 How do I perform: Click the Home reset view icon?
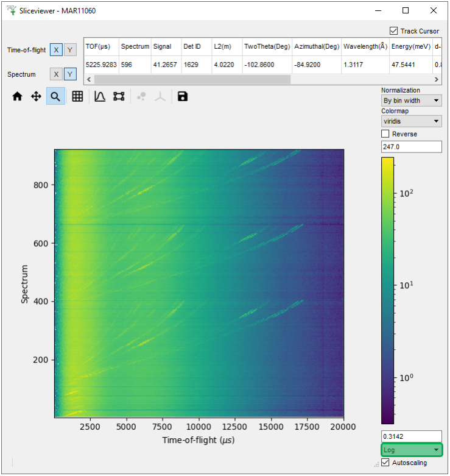(x=18, y=96)
